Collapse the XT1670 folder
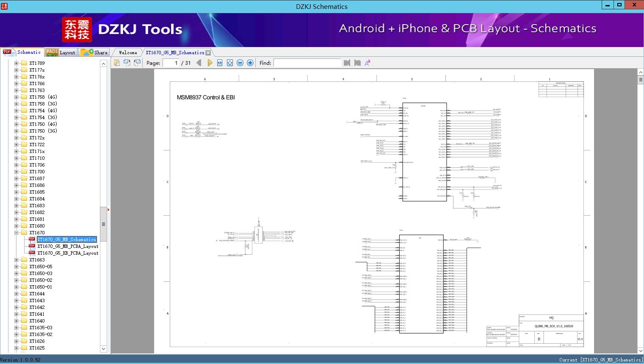The height and width of the screenshot is (364, 644). [17, 233]
